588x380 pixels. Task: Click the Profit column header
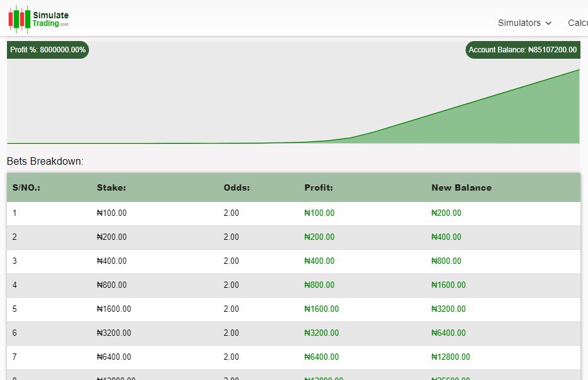coord(319,187)
